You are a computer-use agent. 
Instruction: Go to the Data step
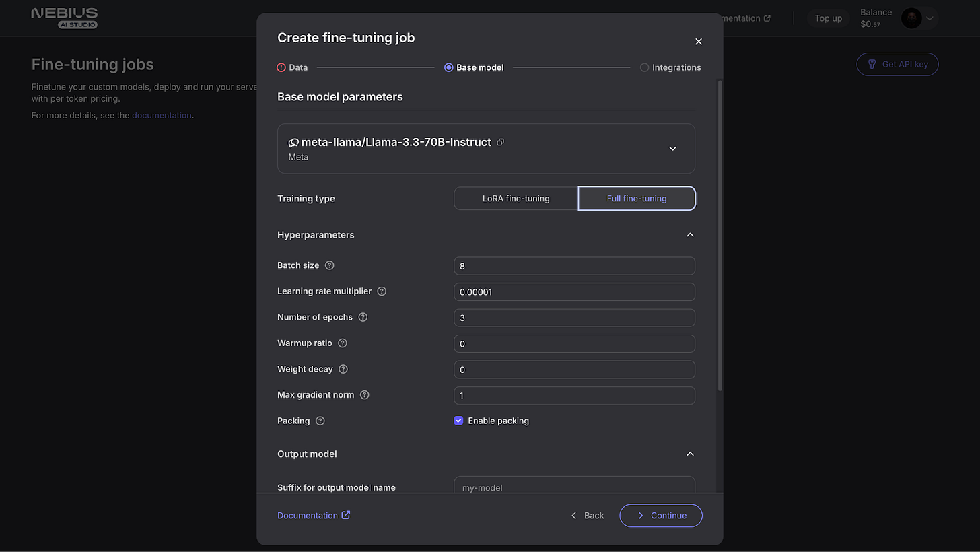292,67
